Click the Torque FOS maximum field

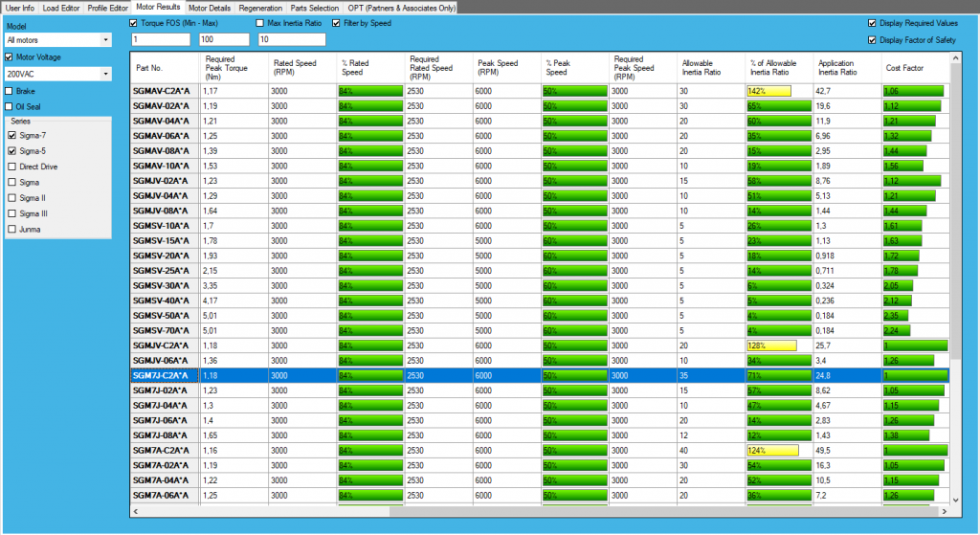pos(224,39)
